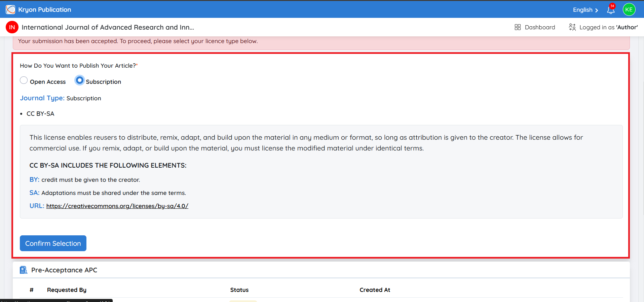Click the 'CC BY-SA' bullet item
Screen dimensions: 644x302
click(x=40, y=114)
